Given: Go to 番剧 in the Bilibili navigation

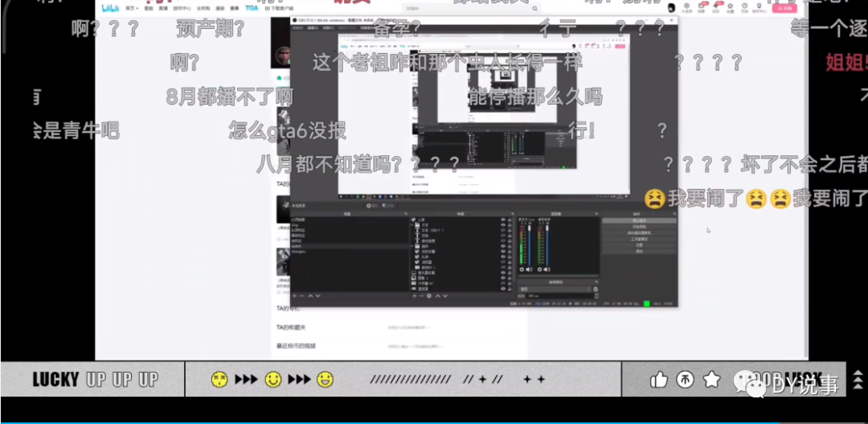Looking at the screenshot, I should tap(149, 8).
